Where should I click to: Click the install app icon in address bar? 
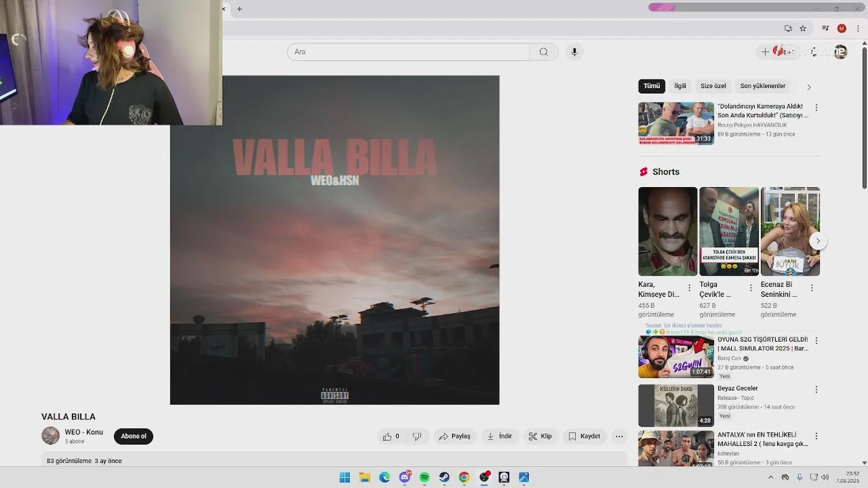pos(788,28)
